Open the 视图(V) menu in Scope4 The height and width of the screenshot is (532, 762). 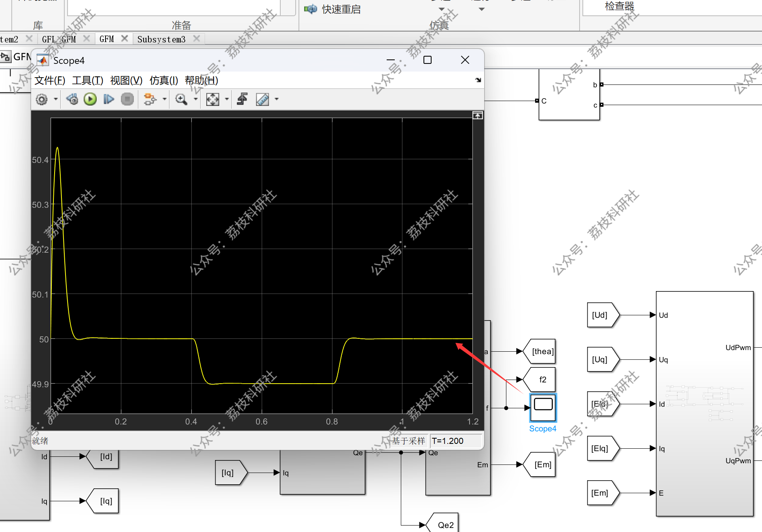coord(127,80)
